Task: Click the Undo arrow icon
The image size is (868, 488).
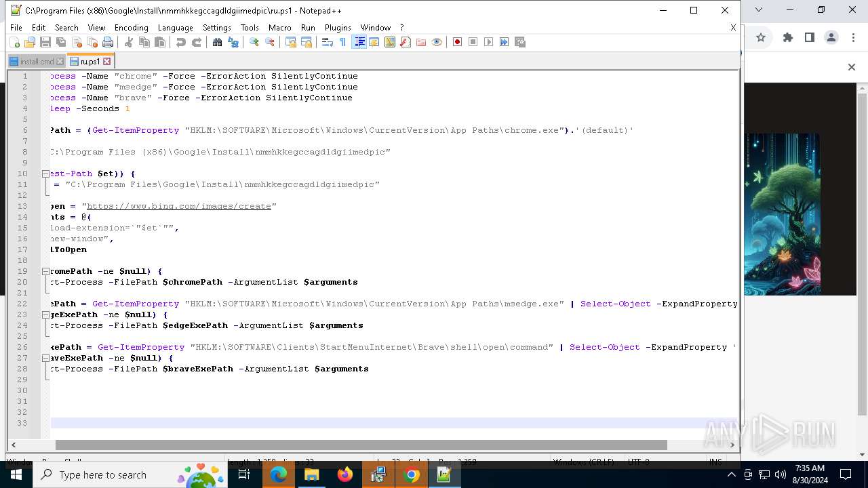Action: 181,42
